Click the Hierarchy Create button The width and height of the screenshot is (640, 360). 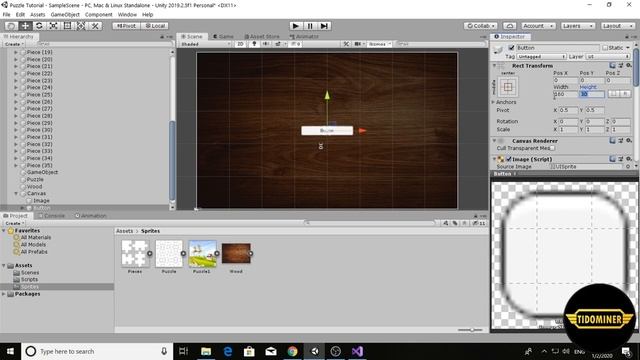tap(14, 44)
